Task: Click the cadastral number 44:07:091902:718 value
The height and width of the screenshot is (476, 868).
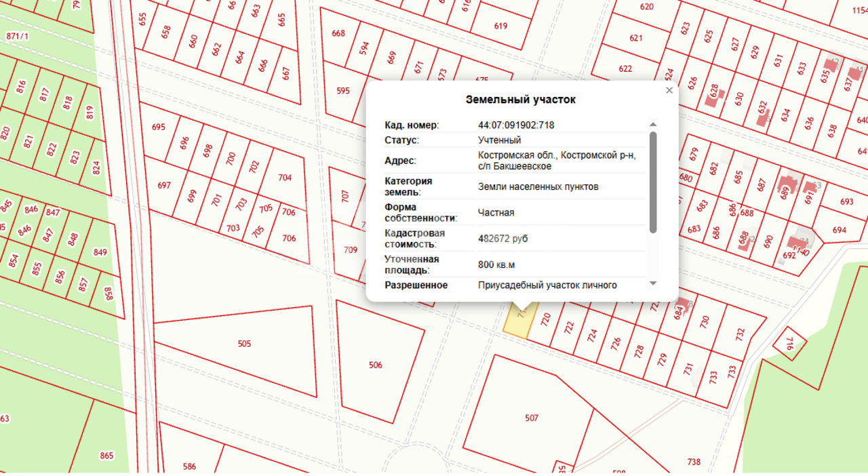Action: point(516,125)
